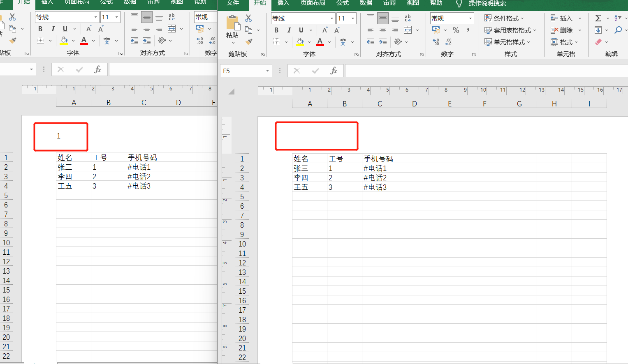Toggle middle align in the left window
Image resolution: width=628 pixels, height=364 pixels.
click(x=147, y=17)
